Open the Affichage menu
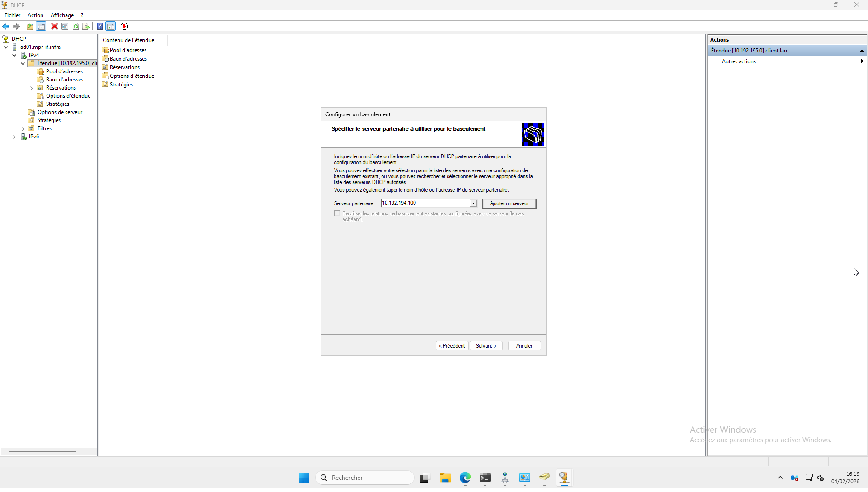This screenshot has height=492, width=868. tap(62, 15)
